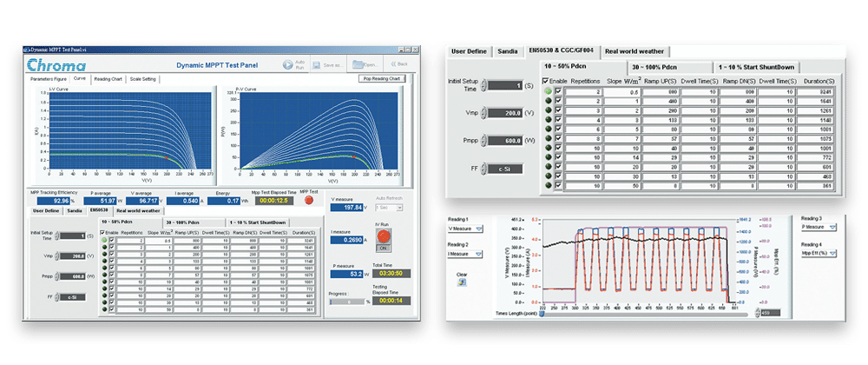Toggle the Enable checkbox in the MPPT Test Panel window
Viewport: 868px width, 365px height.
pyautogui.click(x=102, y=233)
